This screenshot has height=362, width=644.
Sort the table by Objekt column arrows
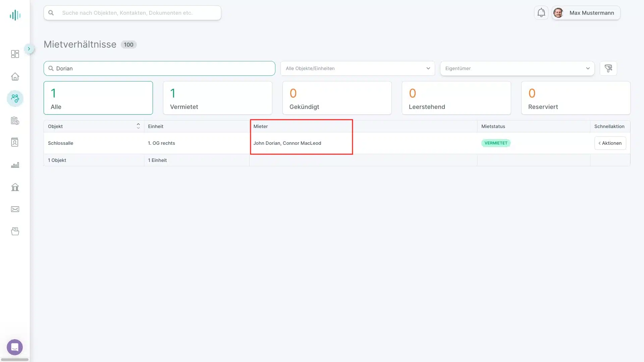pyautogui.click(x=138, y=126)
